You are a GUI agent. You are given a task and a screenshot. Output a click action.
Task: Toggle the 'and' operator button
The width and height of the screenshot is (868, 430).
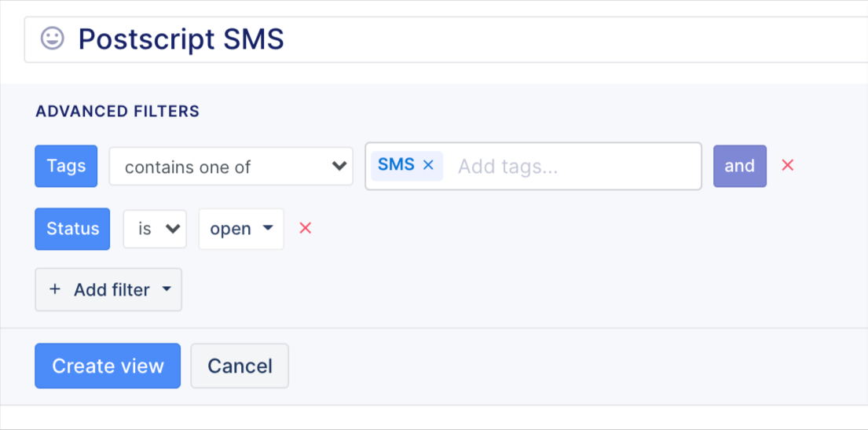[x=740, y=166]
